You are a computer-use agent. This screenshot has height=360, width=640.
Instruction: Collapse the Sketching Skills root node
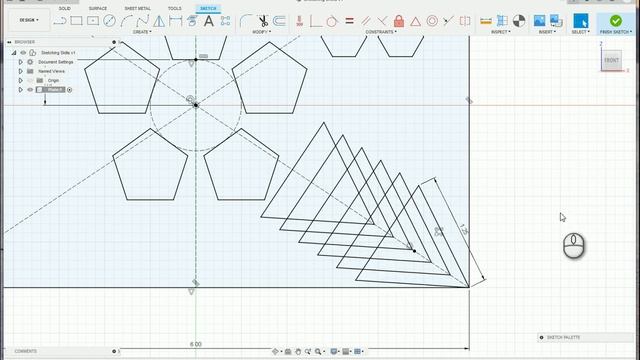point(13,53)
